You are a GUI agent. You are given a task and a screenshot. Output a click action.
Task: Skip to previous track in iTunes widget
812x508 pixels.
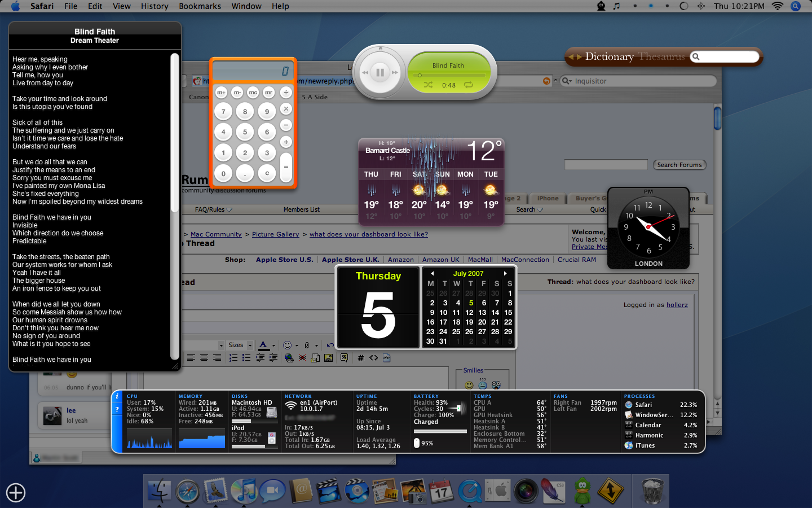tap(365, 72)
